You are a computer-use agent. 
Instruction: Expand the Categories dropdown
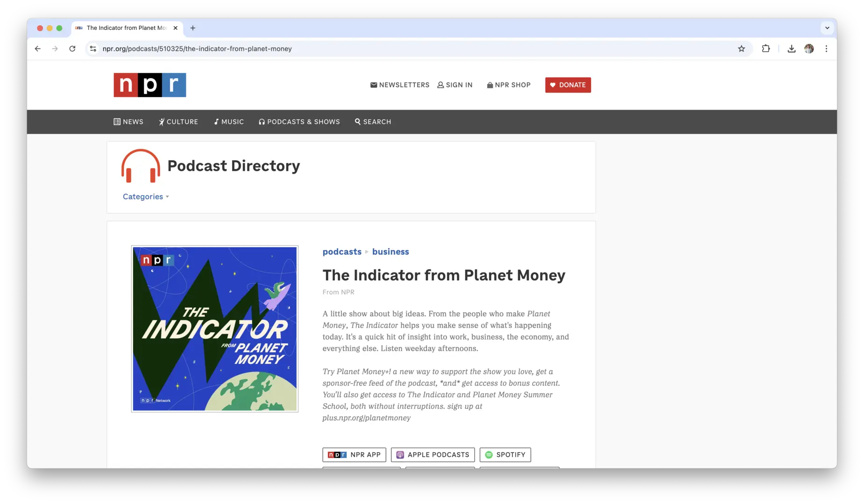coord(146,197)
